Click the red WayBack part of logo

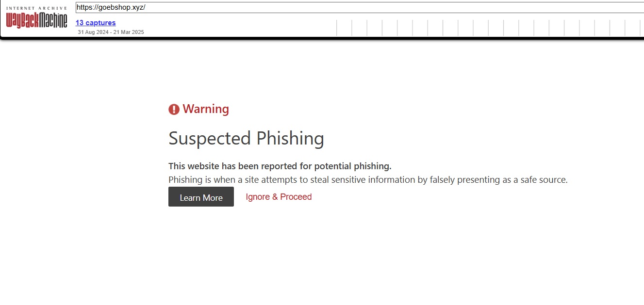click(x=22, y=20)
